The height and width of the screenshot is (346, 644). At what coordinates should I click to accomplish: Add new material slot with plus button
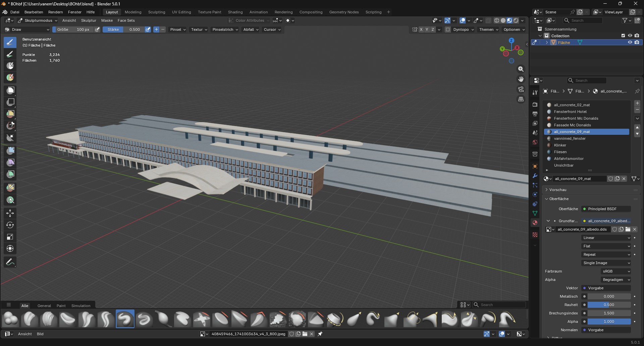point(637,104)
